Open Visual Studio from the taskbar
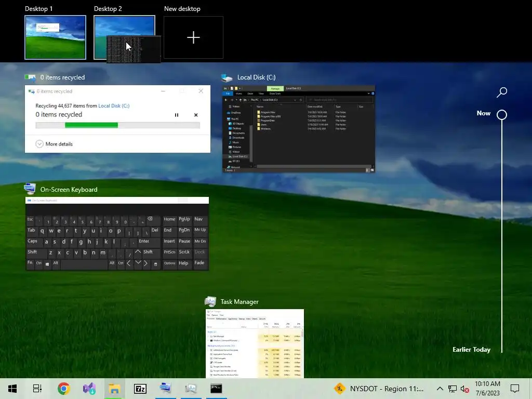This screenshot has width=532, height=399. (89, 389)
